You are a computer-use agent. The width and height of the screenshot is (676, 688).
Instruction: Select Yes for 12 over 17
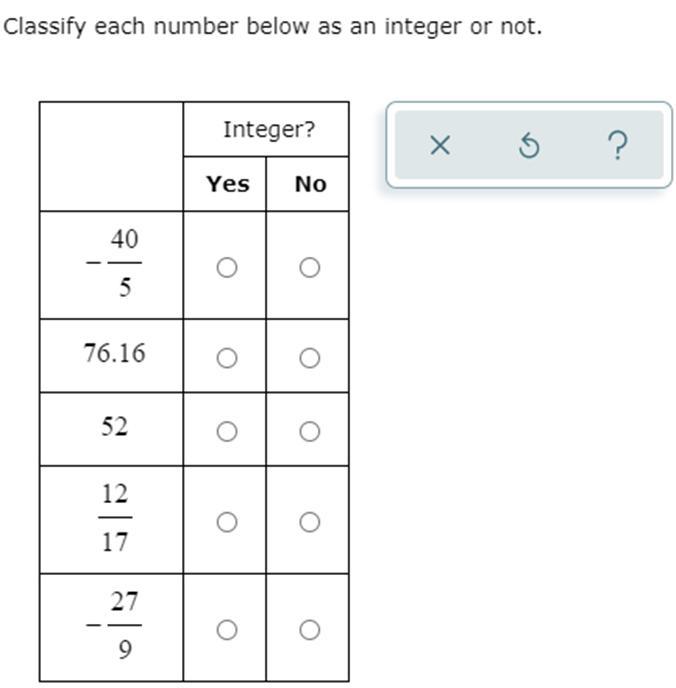click(x=227, y=522)
